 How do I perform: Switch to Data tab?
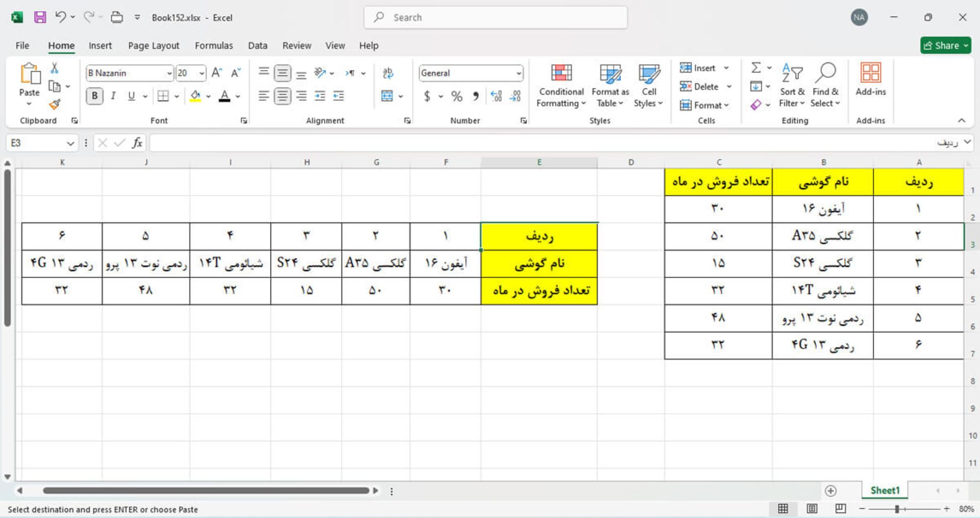258,45
